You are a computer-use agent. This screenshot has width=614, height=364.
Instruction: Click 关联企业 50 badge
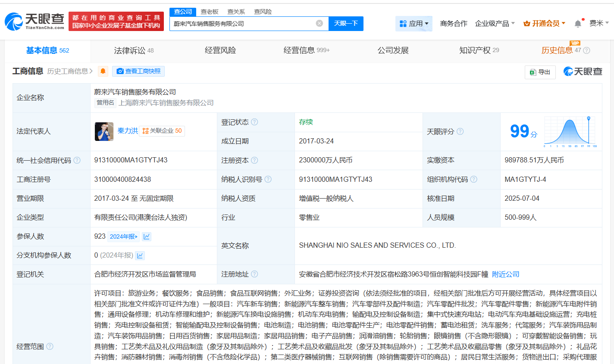(x=162, y=131)
